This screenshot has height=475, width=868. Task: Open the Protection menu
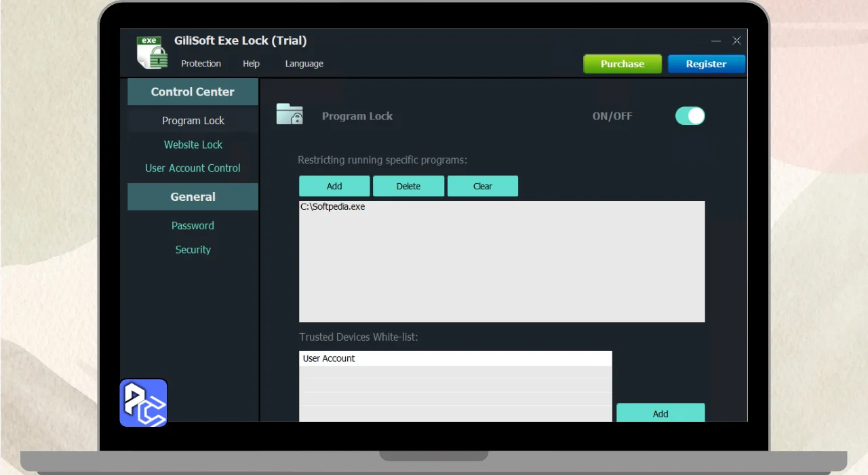[201, 64]
